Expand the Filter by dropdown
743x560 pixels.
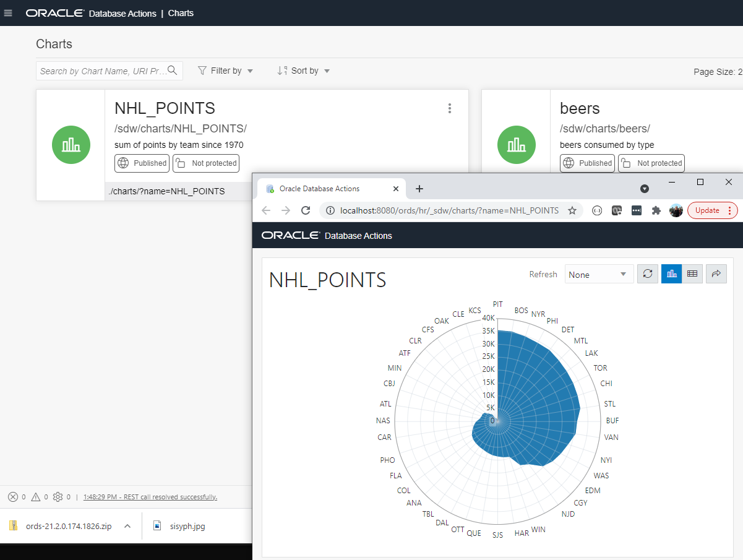coord(225,71)
